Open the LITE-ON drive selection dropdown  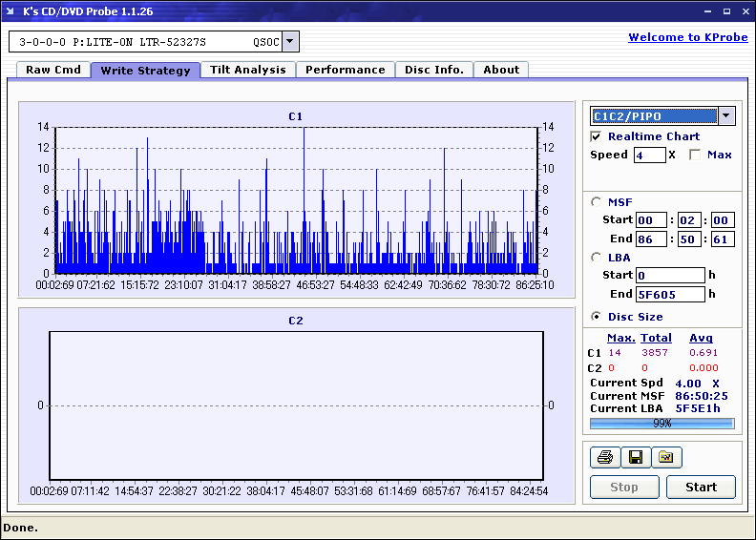coord(291,42)
